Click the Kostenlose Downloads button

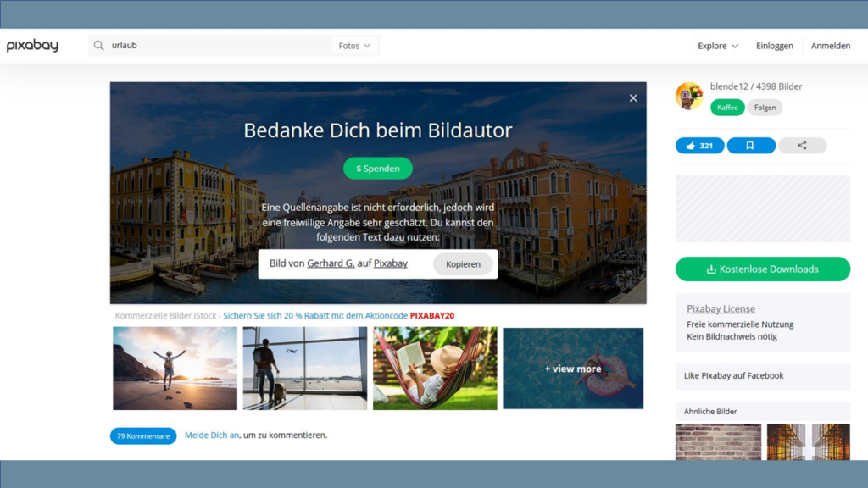[x=762, y=269]
